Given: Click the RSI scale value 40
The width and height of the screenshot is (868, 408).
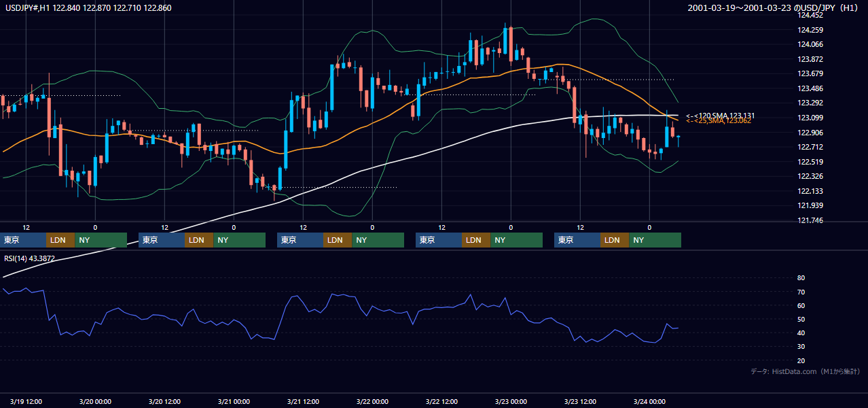Looking at the screenshot, I should [x=801, y=333].
